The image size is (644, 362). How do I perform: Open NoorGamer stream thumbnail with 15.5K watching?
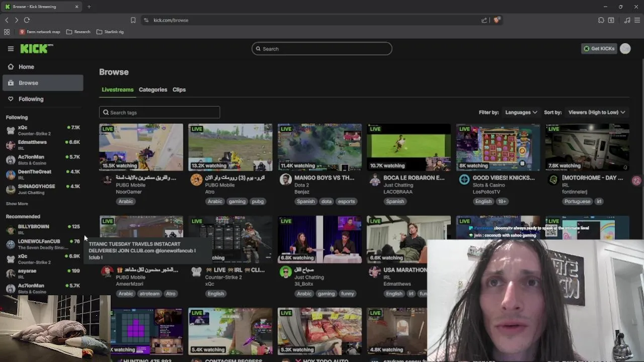(141, 147)
